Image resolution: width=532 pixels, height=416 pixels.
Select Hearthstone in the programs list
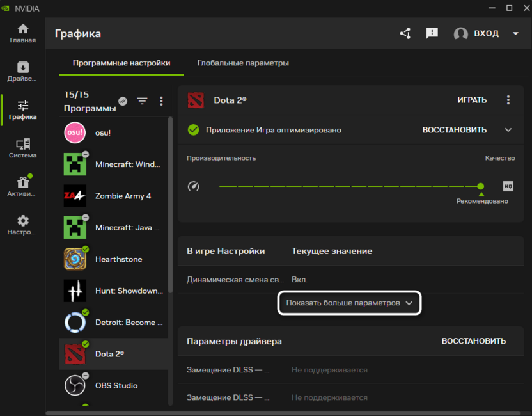pos(114,259)
